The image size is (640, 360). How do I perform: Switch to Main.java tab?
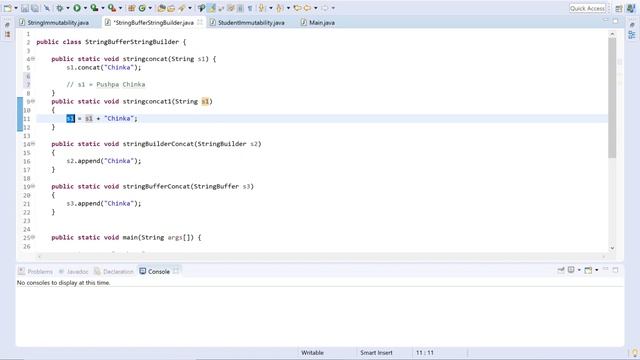(318, 22)
